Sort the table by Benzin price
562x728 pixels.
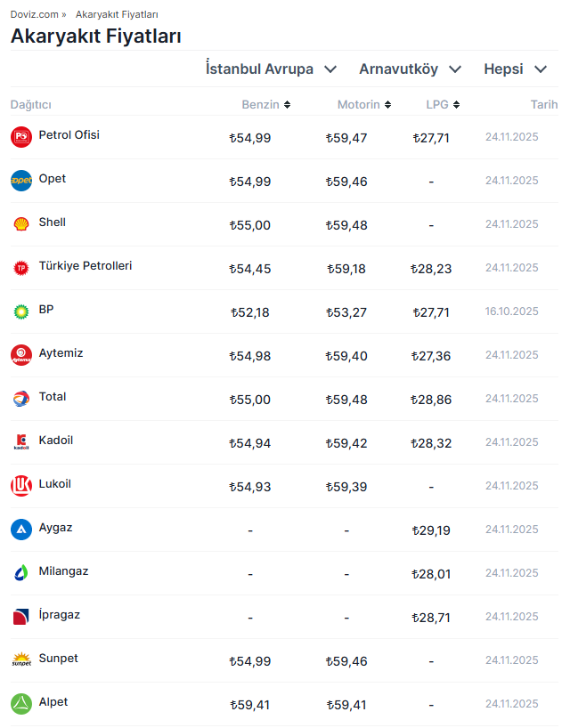[x=266, y=105]
